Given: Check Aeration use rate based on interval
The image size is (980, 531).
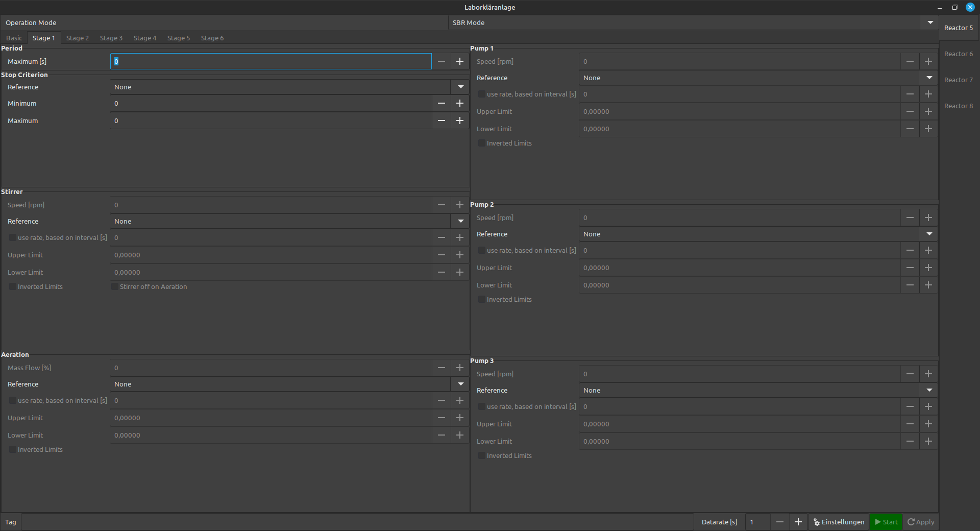Looking at the screenshot, I should [x=13, y=401].
